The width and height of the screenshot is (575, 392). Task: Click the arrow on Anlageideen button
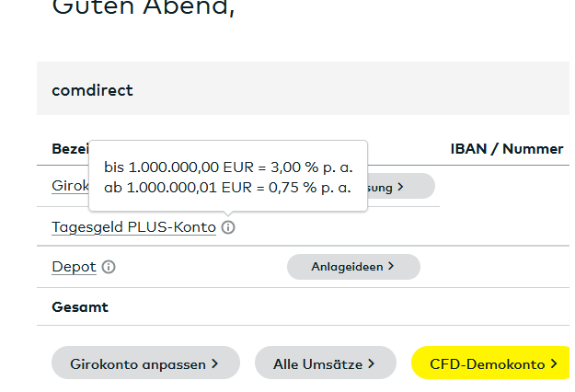tap(390, 267)
